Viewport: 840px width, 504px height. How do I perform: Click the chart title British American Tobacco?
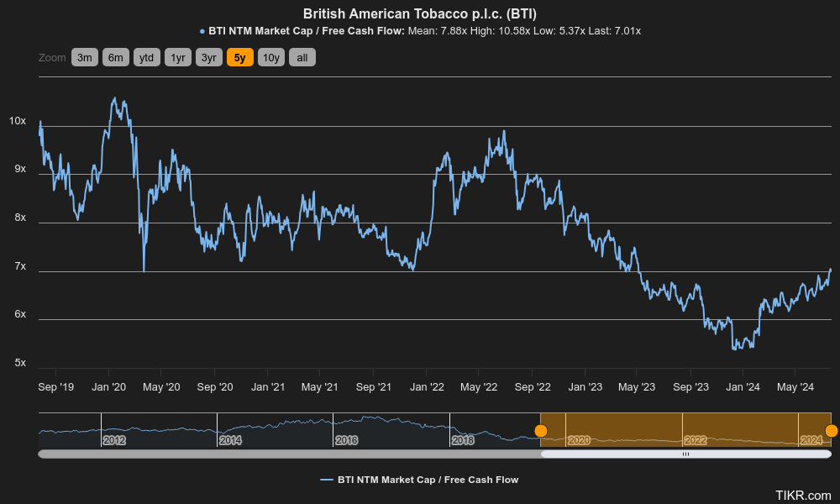coord(420,13)
